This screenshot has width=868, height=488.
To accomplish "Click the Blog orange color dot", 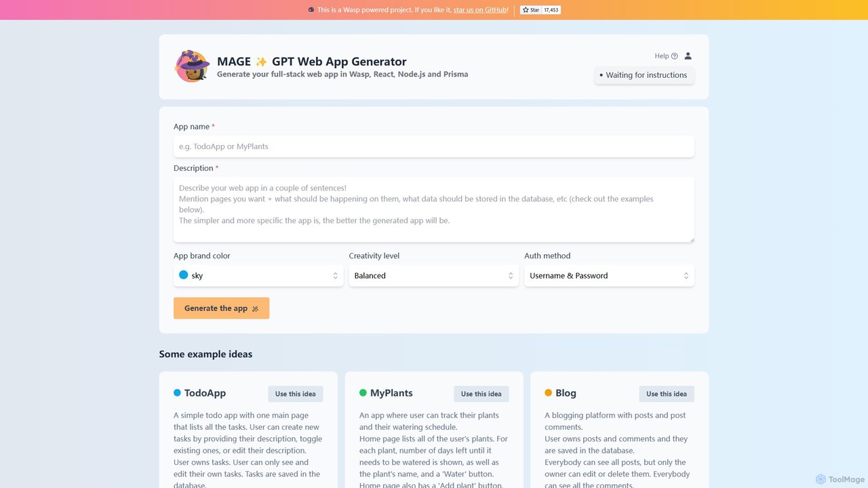I will [548, 392].
